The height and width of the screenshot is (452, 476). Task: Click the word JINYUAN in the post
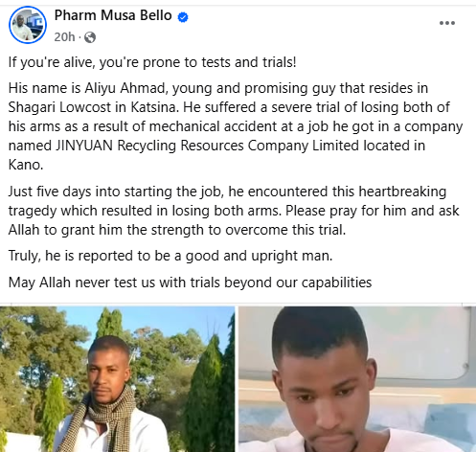point(84,146)
